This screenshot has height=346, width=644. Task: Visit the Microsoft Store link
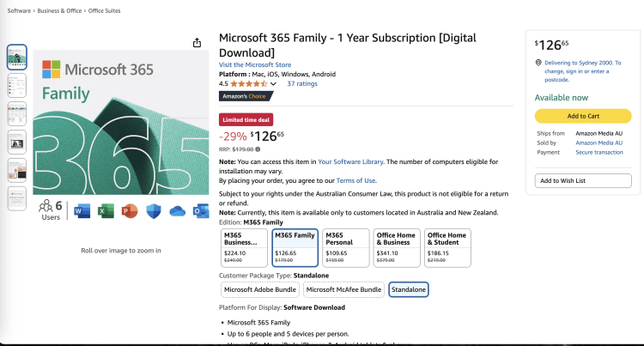[x=255, y=65]
